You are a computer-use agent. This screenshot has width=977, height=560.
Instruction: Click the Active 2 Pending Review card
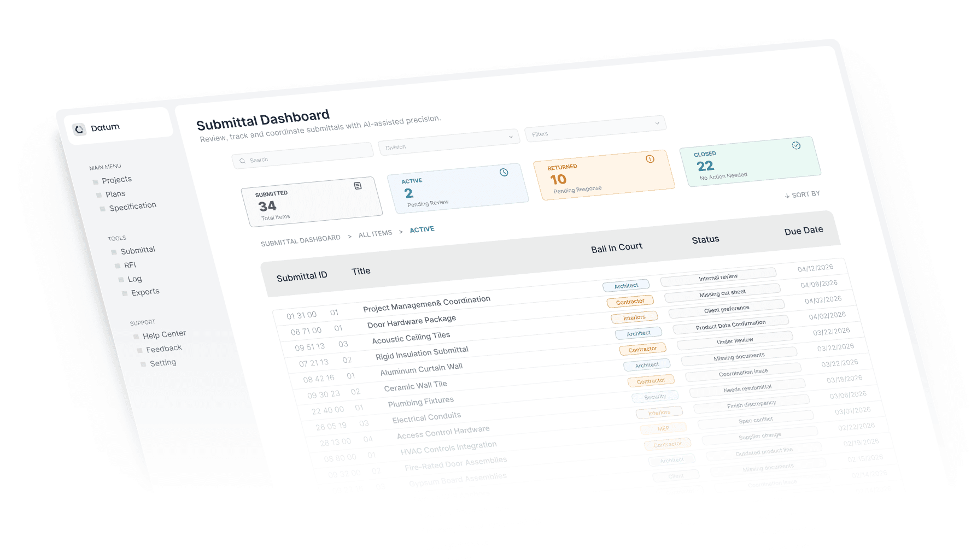click(458, 188)
